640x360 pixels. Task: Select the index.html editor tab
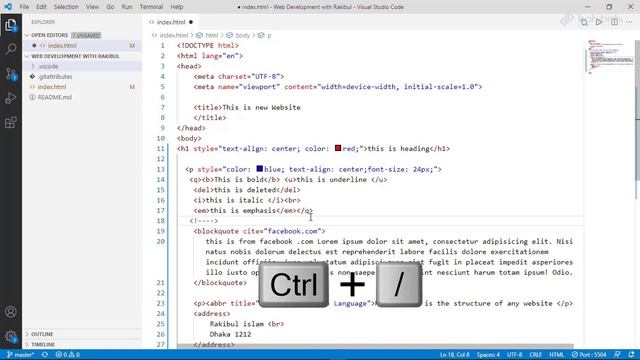171,22
